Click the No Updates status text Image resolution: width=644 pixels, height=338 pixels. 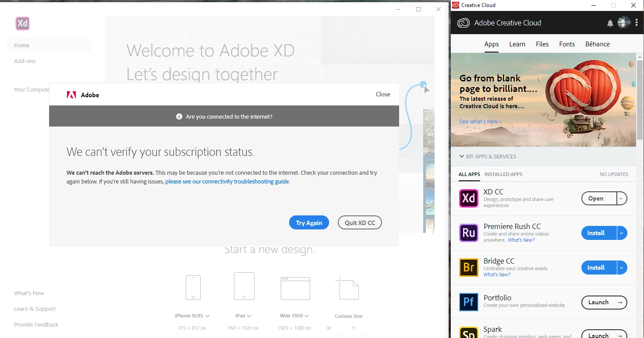point(614,174)
